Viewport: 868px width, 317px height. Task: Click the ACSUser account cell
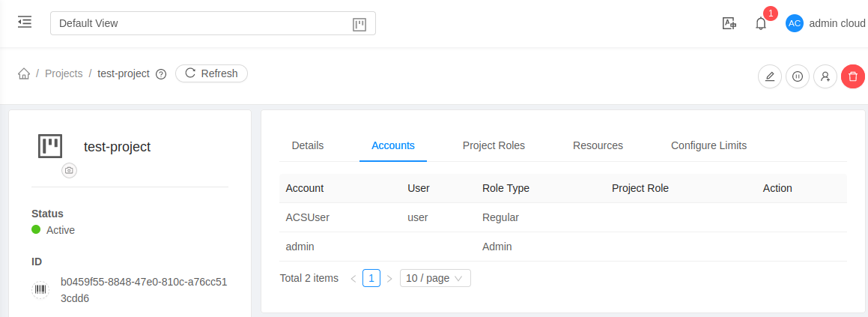307,217
